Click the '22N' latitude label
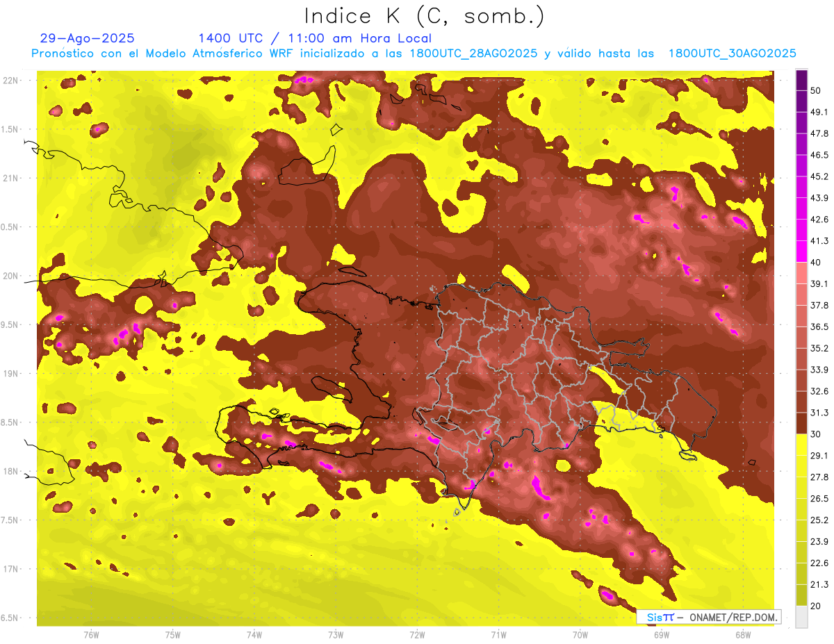The height and width of the screenshot is (644, 834). pyautogui.click(x=11, y=81)
